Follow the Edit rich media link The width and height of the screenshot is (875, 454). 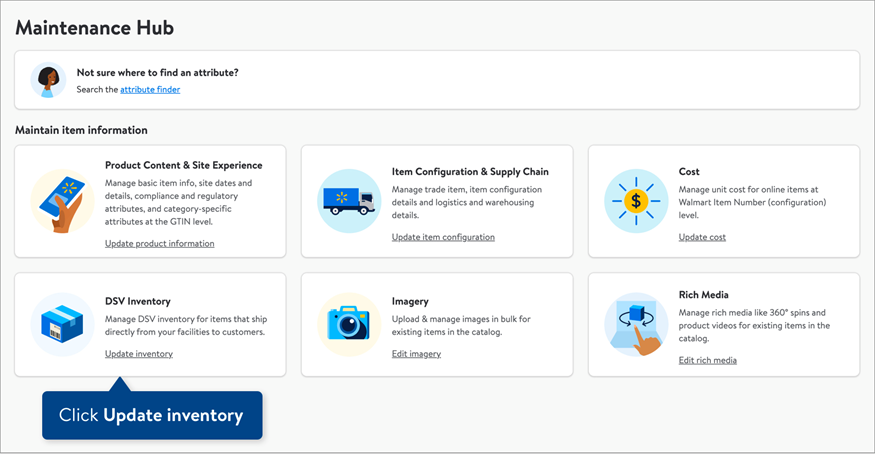[707, 360]
